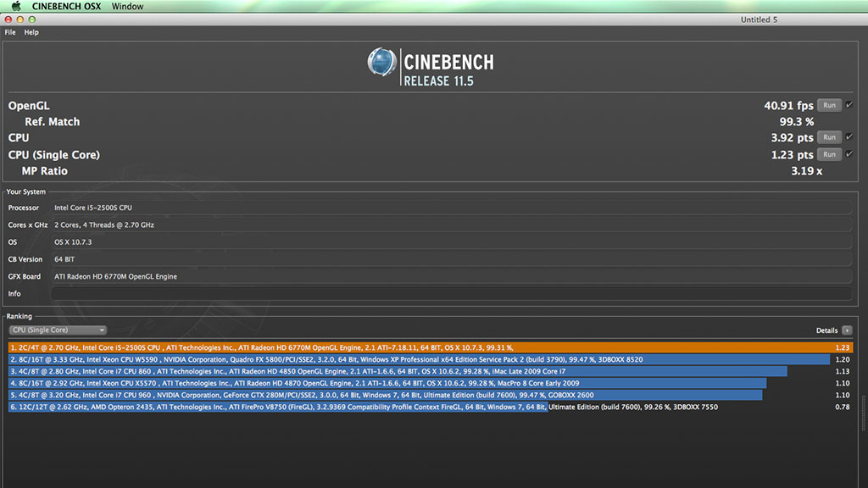Run the CPU benchmark

pos(829,137)
